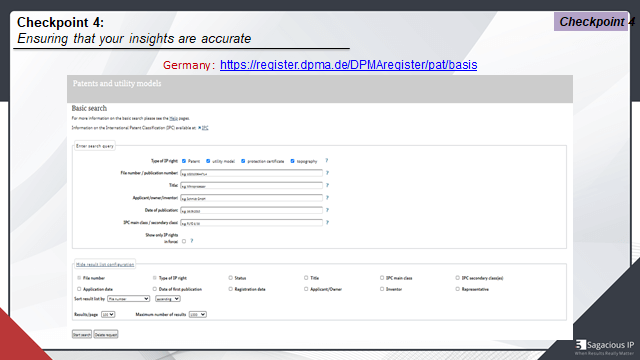Click the Start search button
The height and width of the screenshot is (360, 640).
[x=82, y=334]
